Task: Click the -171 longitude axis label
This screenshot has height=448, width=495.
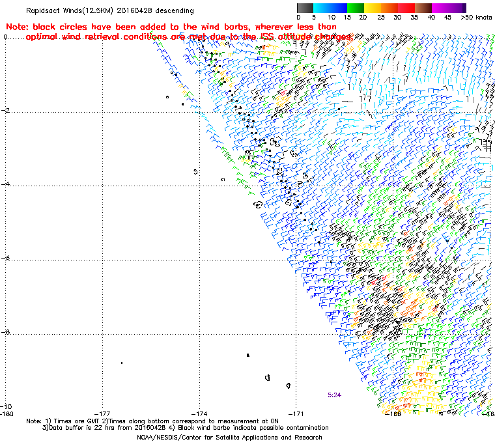Action: (296, 413)
